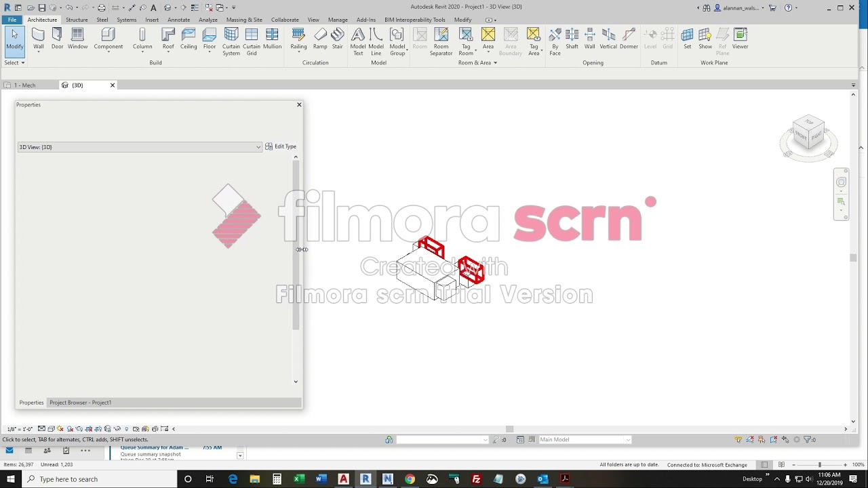Open the Annotate ribbon tab
868x488 pixels.
pos(179,20)
